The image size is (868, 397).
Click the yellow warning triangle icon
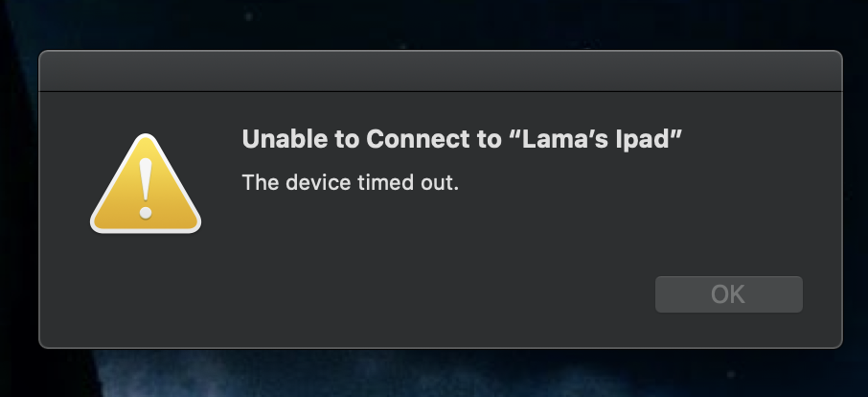coord(146,192)
